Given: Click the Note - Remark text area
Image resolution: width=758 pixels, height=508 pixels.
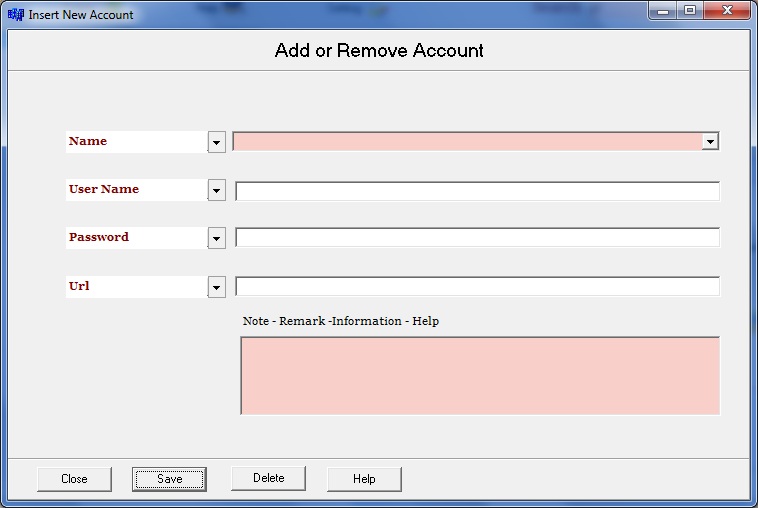Looking at the screenshot, I should (x=480, y=375).
